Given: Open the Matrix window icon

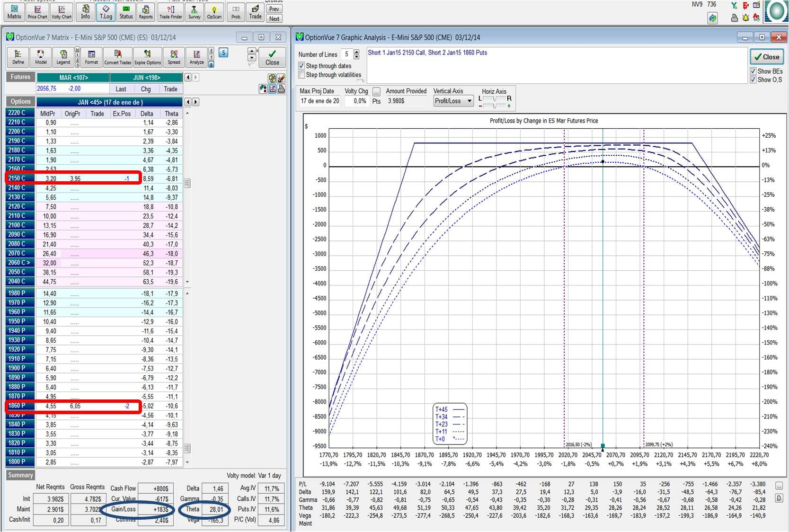Looking at the screenshot, I should (x=14, y=11).
